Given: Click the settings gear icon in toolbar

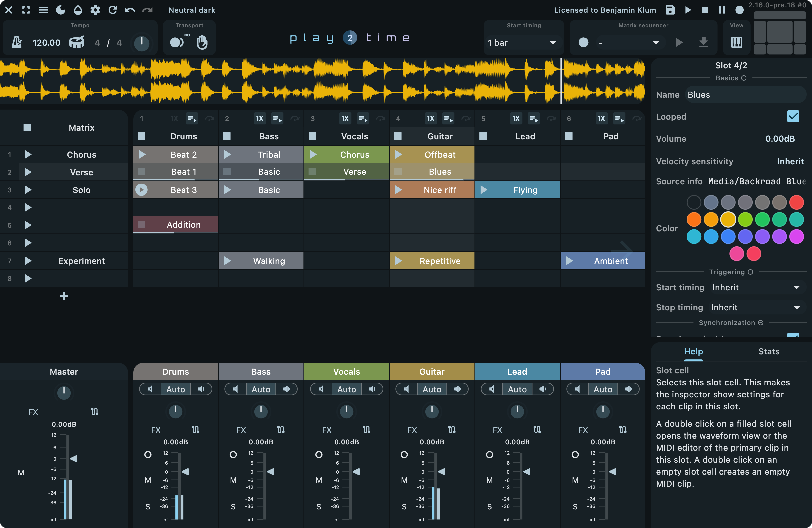Looking at the screenshot, I should pos(95,9).
